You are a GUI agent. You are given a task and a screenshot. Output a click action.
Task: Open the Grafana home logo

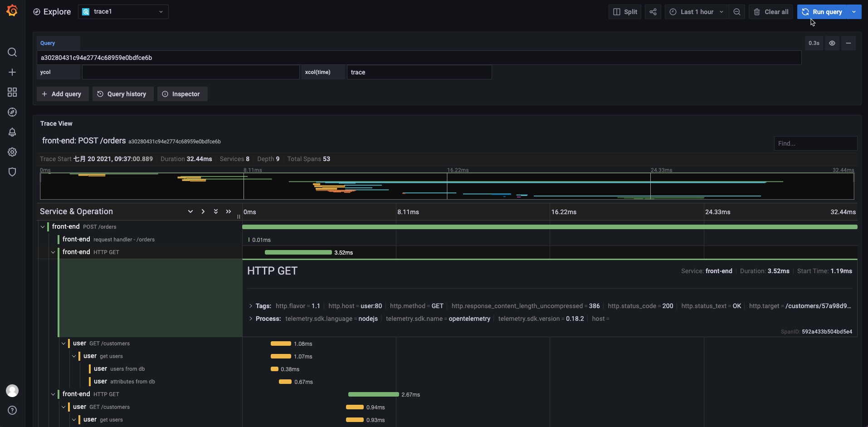(x=12, y=11)
